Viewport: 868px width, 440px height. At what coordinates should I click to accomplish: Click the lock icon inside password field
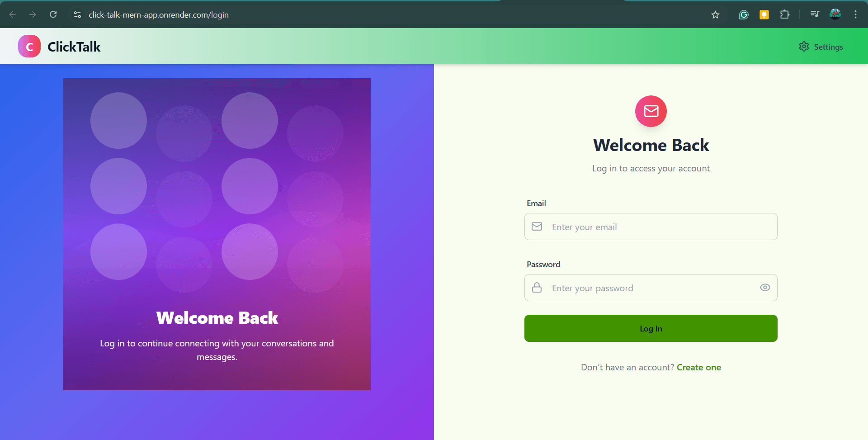pos(537,288)
